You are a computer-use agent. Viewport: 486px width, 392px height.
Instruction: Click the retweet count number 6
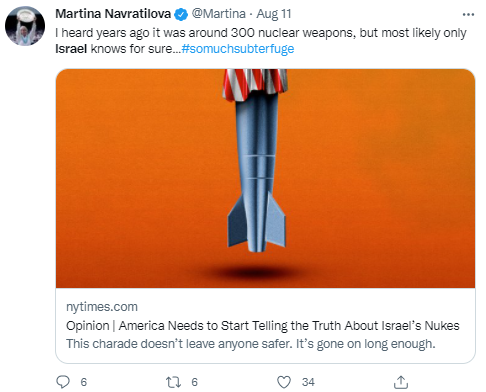point(195,382)
